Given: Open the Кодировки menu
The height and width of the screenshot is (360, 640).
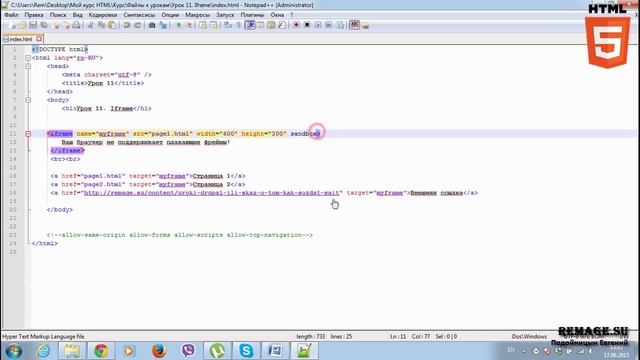Looking at the screenshot, I should (103, 15).
